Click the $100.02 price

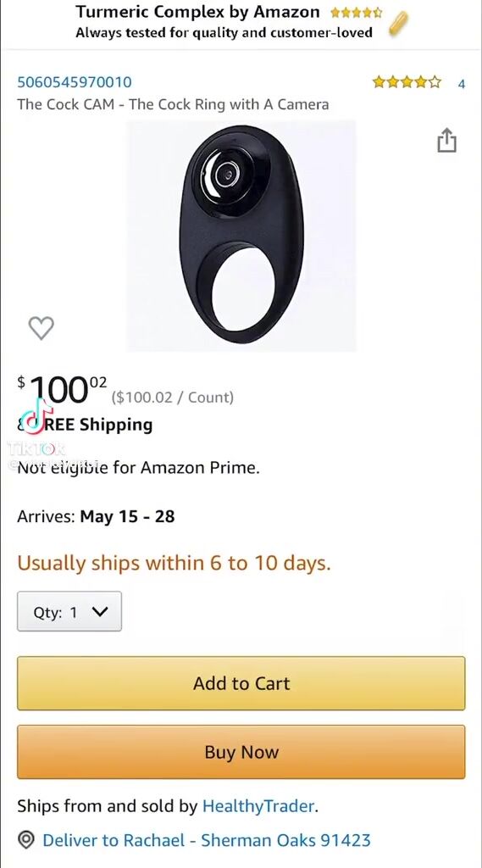(x=62, y=388)
